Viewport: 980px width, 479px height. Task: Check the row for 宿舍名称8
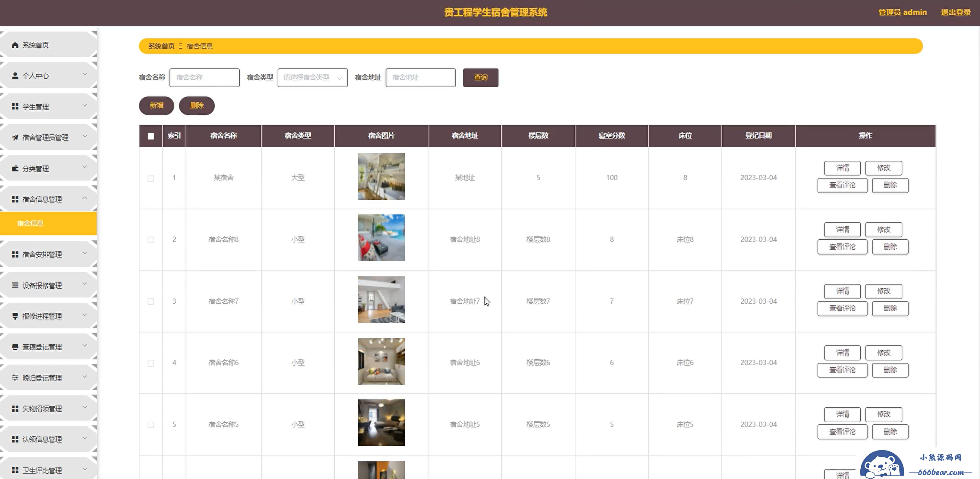pos(151,240)
